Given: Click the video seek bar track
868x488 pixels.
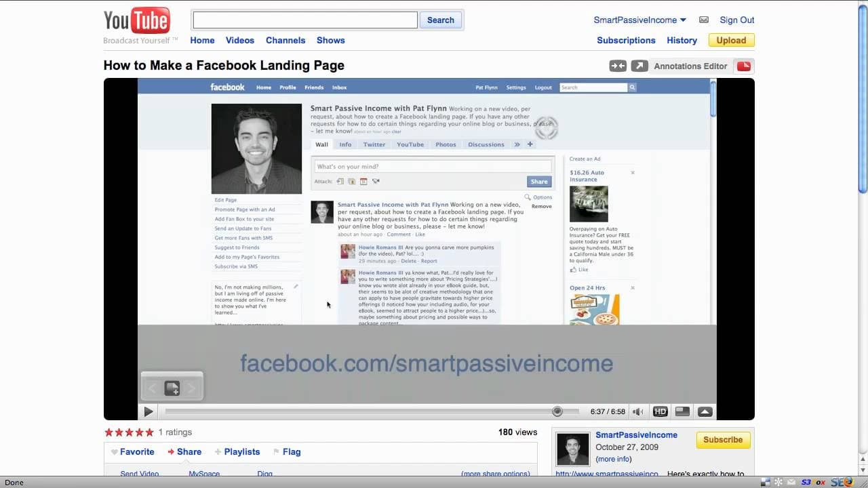Looking at the screenshot, I should point(372,411).
